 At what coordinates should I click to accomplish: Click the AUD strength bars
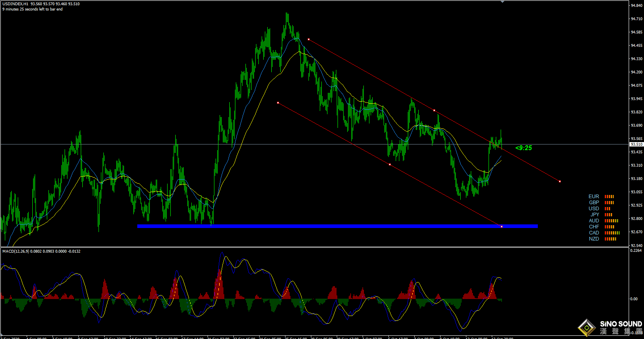click(611, 221)
